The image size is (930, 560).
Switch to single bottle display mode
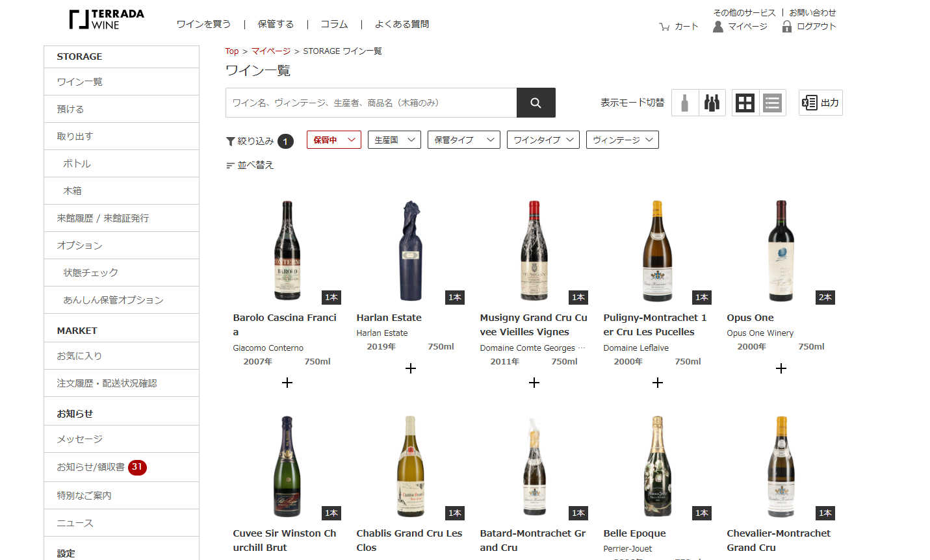point(685,103)
